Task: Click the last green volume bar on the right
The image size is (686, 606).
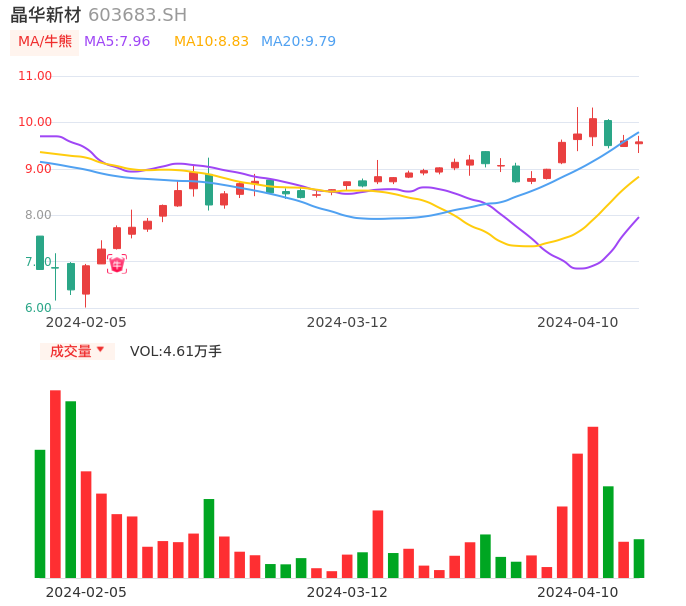Action: point(639,558)
